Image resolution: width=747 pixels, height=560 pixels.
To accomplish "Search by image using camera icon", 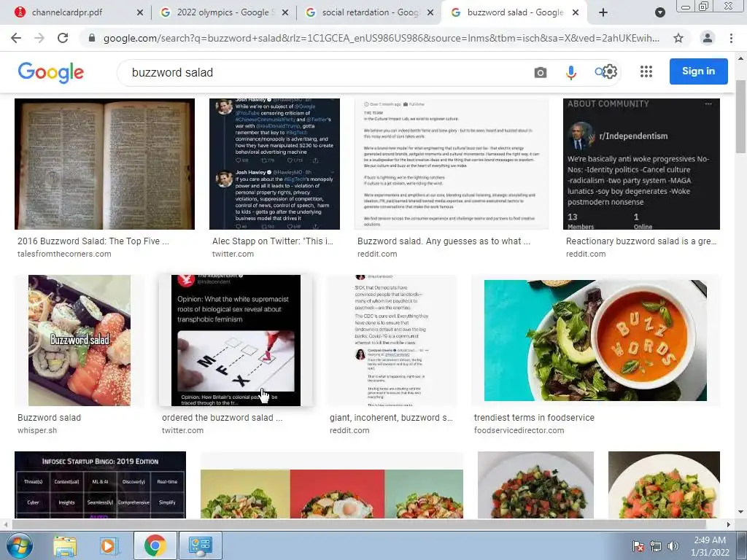I will click(x=541, y=72).
